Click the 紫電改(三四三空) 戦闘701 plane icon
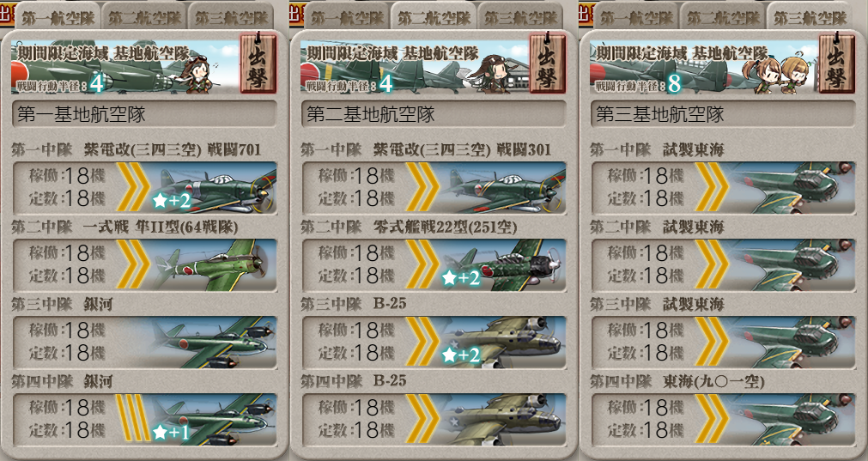This screenshot has width=868, height=461. (x=214, y=188)
